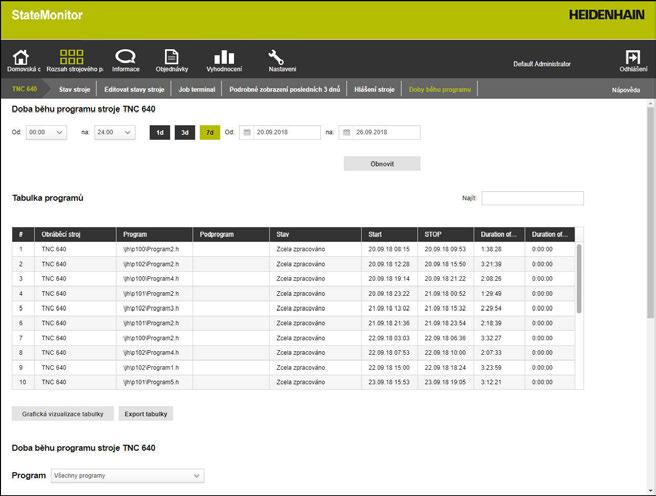Open the Nápověda help link
Screen dimensions: 656x496
626,90
